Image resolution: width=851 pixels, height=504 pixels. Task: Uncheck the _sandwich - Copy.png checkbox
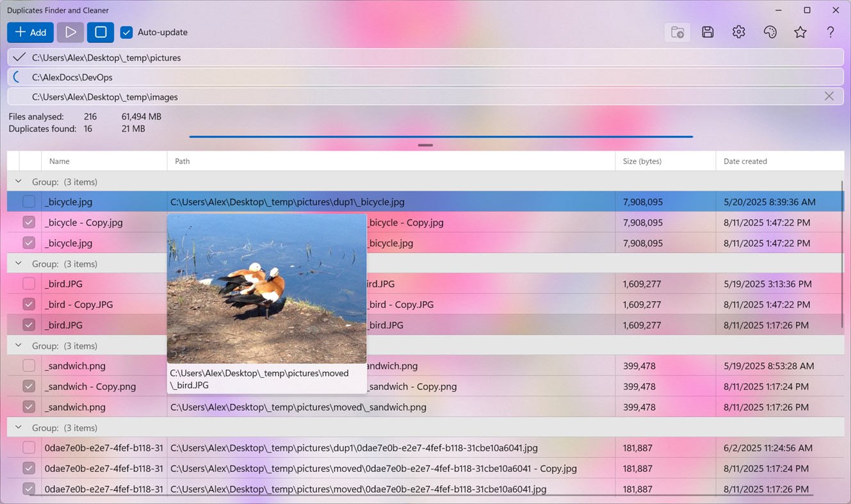(x=28, y=386)
